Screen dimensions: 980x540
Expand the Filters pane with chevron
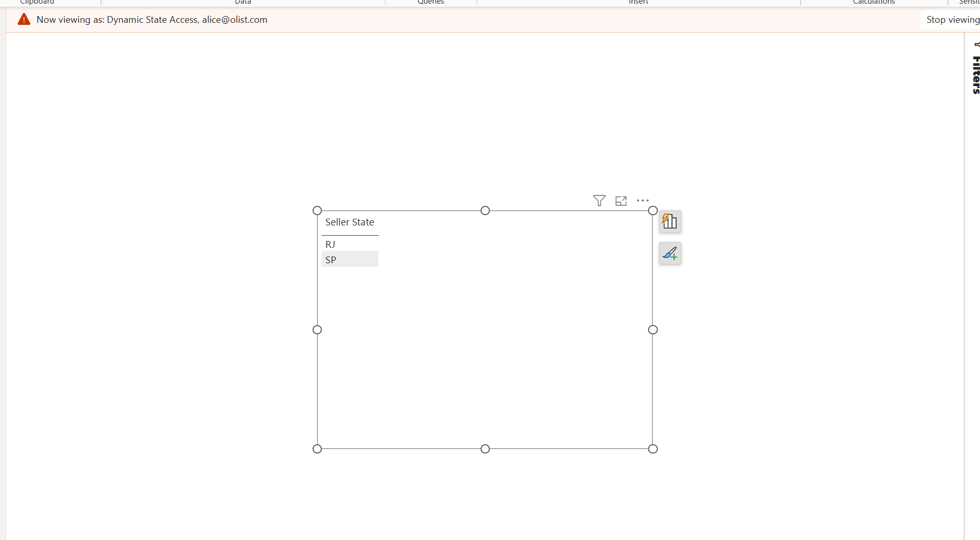(x=976, y=45)
